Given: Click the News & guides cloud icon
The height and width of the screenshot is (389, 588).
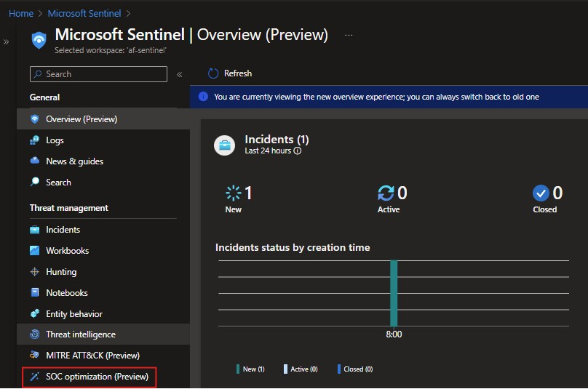Looking at the screenshot, I should coord(34,161).
